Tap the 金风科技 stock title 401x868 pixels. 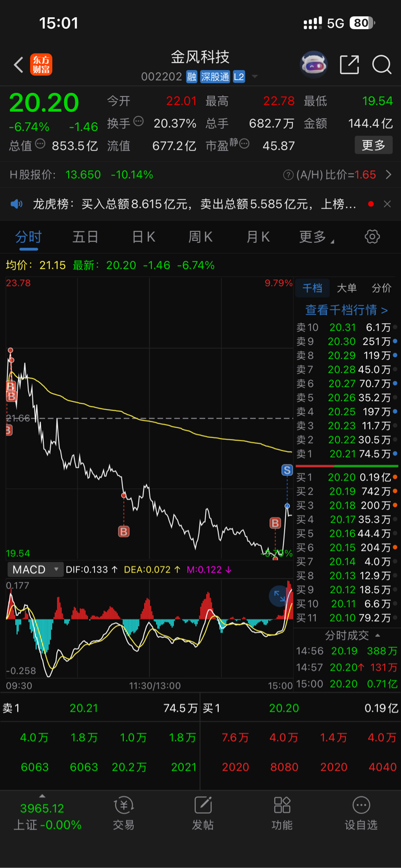pyautogui.click(x=200, y=57)
